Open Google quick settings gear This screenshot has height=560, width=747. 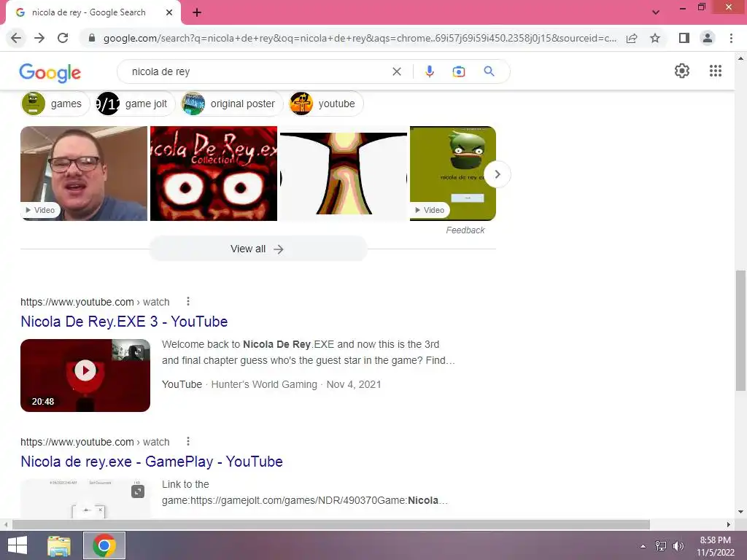coord(682,71)
